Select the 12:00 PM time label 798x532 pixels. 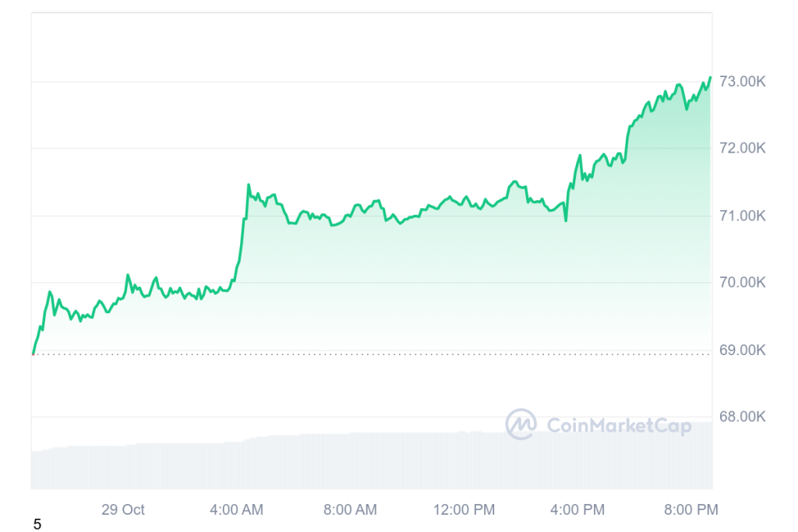click(x=464, y=510)
